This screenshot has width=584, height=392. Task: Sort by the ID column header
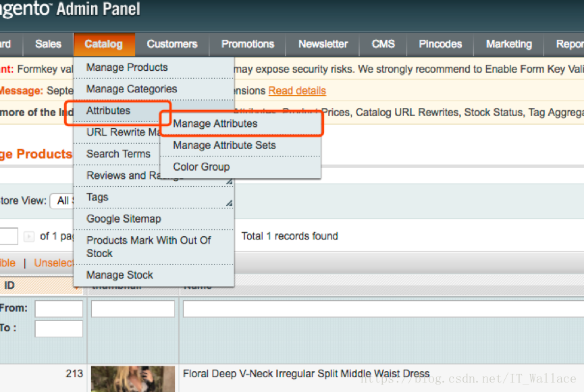pyautogui.click(x=41, y=285)
